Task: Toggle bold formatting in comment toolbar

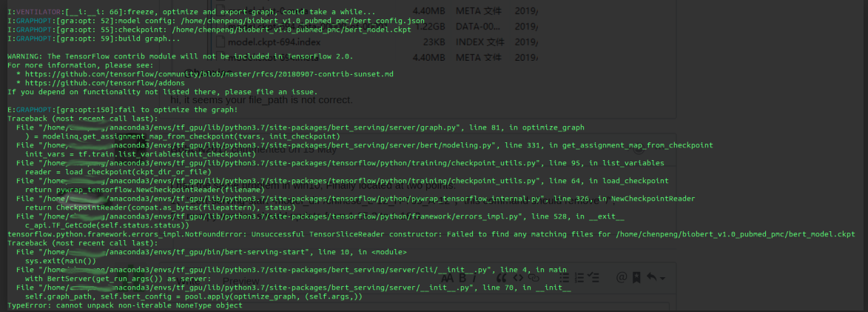Action: point(462,278)
